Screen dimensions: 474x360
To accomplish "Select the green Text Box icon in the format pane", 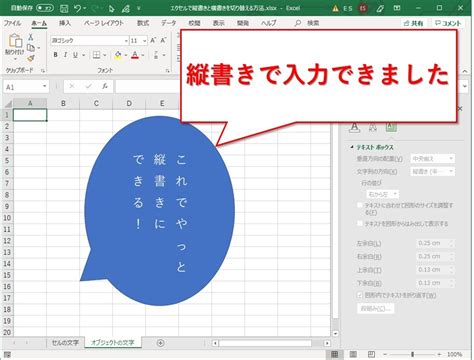I will (x=391, y=127).
